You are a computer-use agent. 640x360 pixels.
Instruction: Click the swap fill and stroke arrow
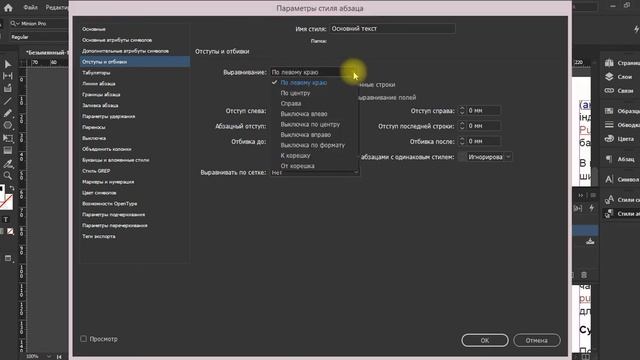[x=12, y=188]
